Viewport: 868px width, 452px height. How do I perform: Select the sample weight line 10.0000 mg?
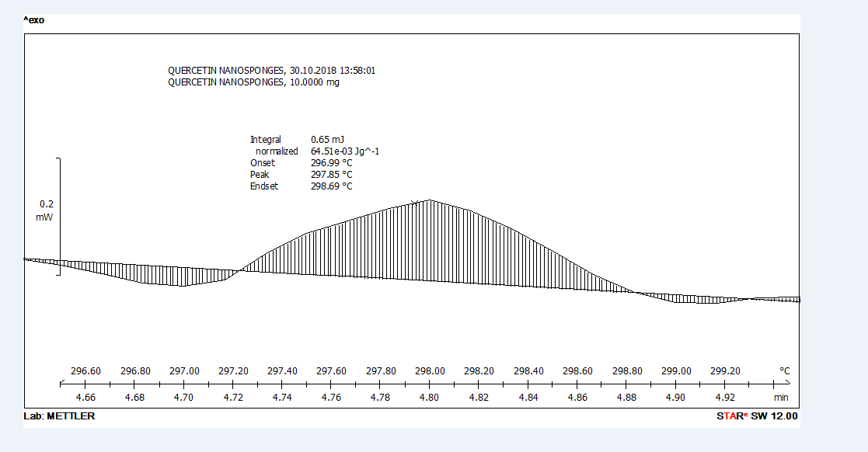(253, 82)
